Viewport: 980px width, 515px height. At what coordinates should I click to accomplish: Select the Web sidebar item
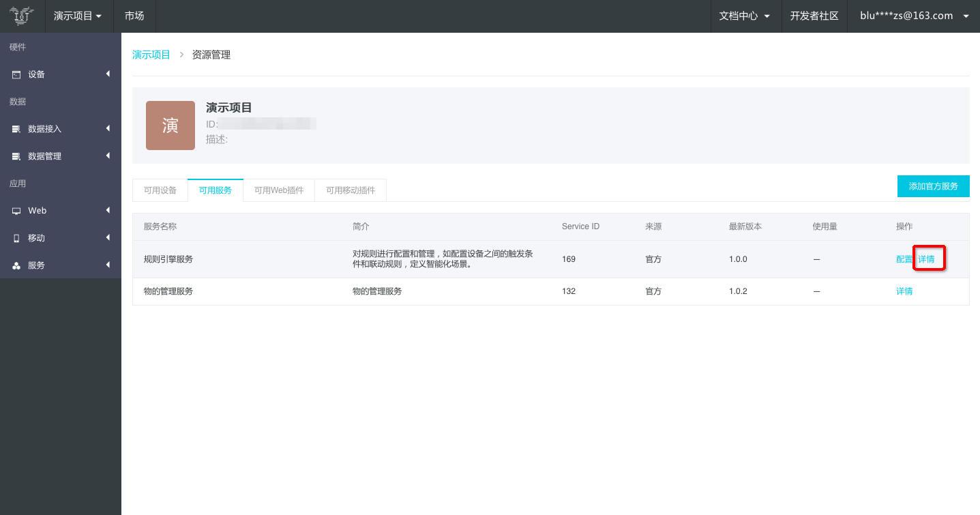[61, 211]
